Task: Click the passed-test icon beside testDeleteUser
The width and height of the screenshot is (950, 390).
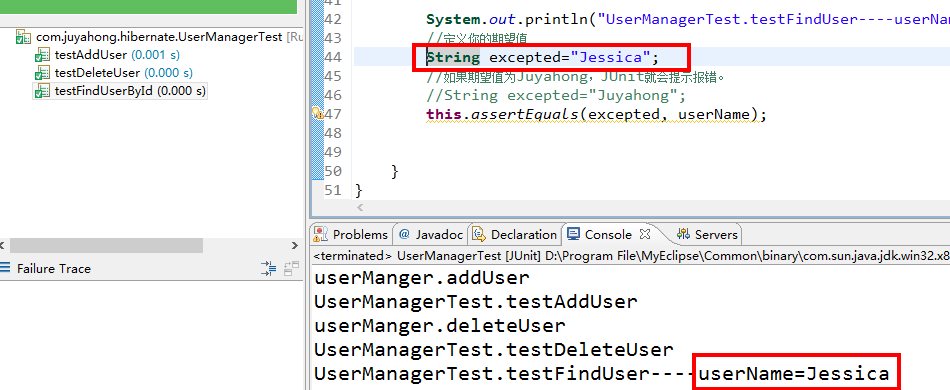Action: tap(42, 73)
